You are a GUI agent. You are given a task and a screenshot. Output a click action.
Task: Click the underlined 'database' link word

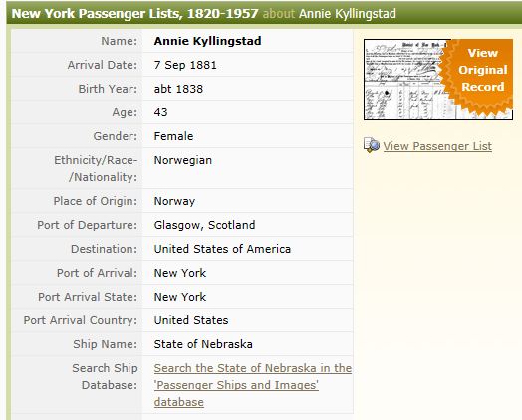point(178,402)
